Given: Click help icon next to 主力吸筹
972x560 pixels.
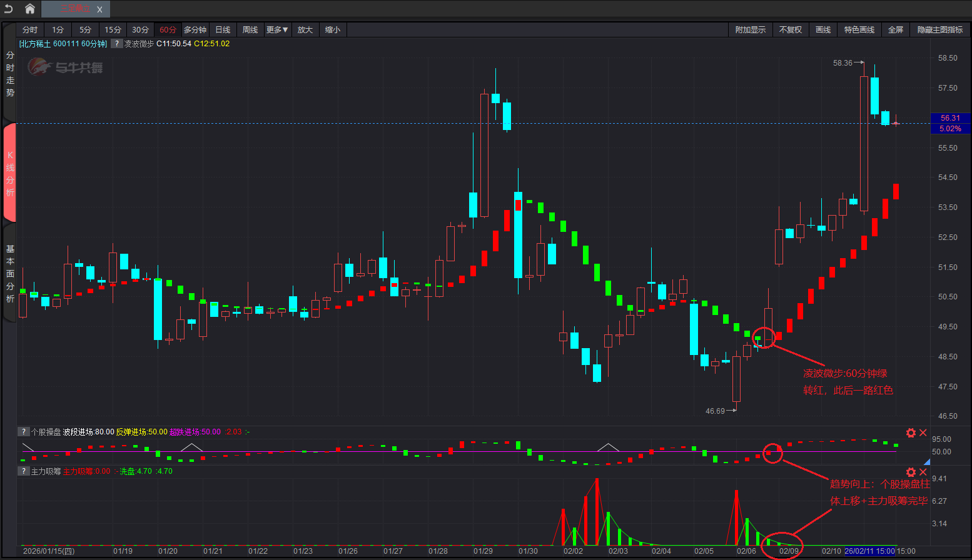Looking at the screenshot, I should pyautogui.click(x=24, y=471).
